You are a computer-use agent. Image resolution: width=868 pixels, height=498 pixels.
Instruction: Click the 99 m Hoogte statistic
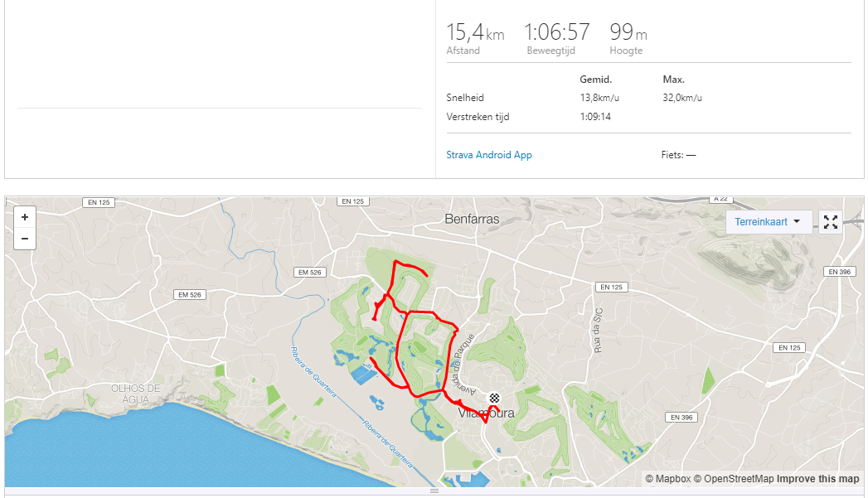click(628, 38)
